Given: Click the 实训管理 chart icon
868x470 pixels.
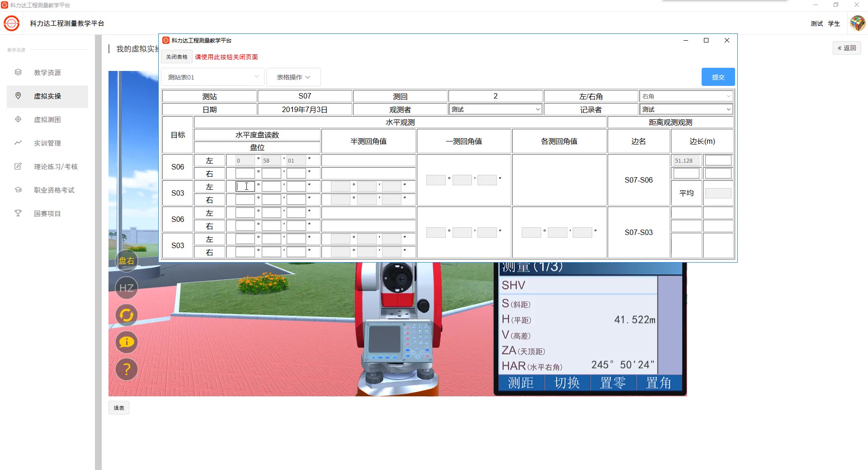Looking at the screenshot, I should tap(18, 143).
